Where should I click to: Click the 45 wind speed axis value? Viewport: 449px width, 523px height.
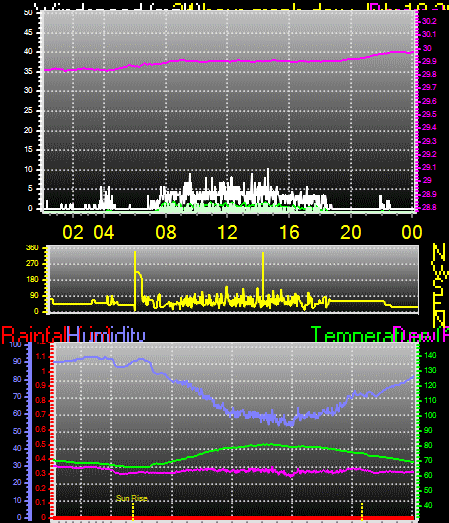(x=28, y=32)
